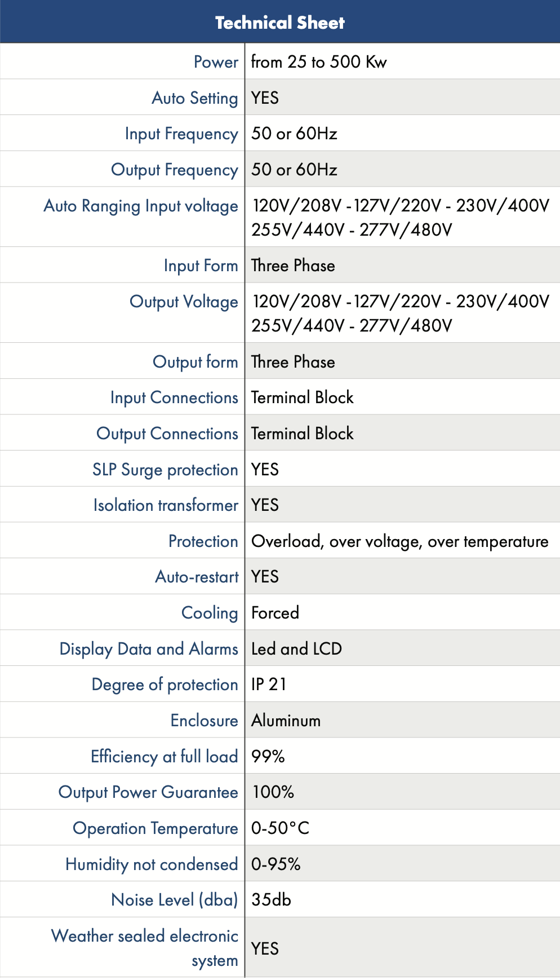The width and height of the screenshot is (560, 980).
Task: Select the Auto Setting label
Action: click(195, 98)
